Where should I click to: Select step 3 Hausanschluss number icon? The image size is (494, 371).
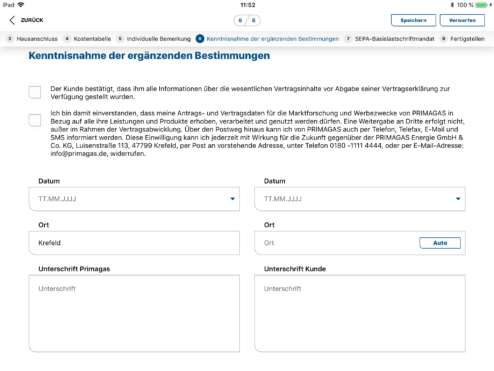pos(10,39)
